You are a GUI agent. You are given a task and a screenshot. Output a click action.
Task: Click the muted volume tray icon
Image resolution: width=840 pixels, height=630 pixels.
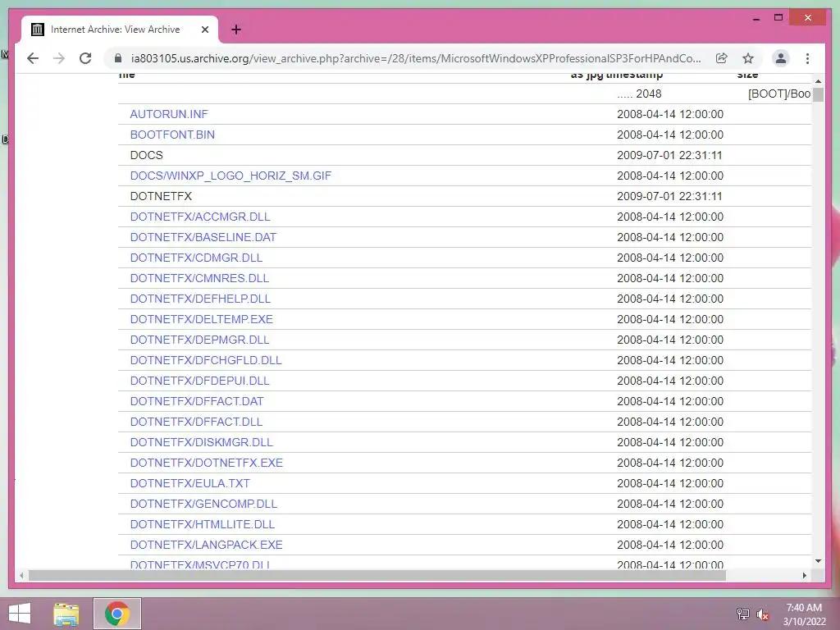pyautogui.click(x=763, y=614)
